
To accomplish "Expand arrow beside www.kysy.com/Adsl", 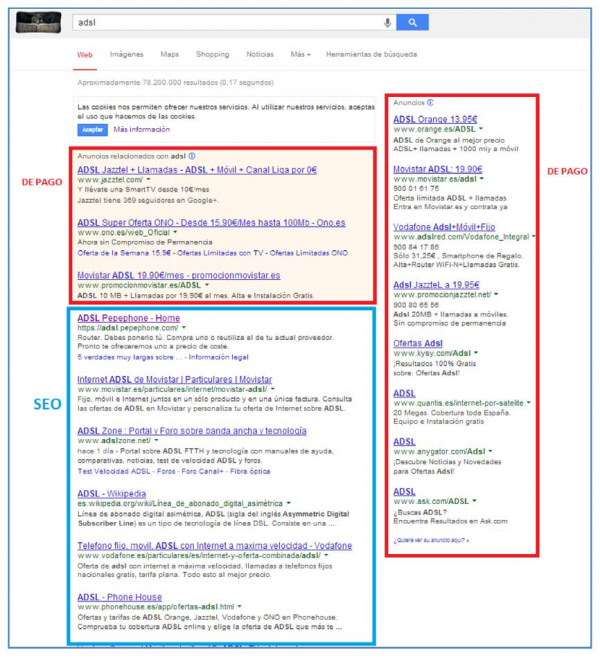I will 476,353.
